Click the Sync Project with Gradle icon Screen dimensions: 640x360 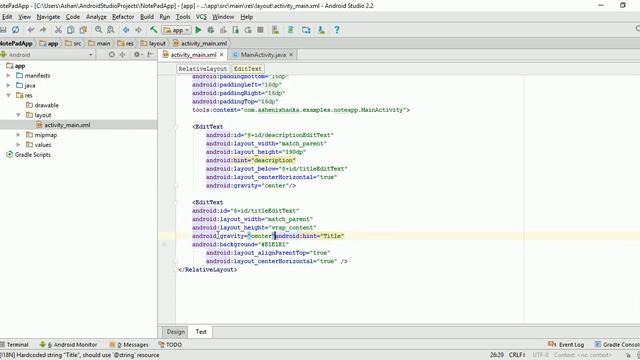coord(291,30)
